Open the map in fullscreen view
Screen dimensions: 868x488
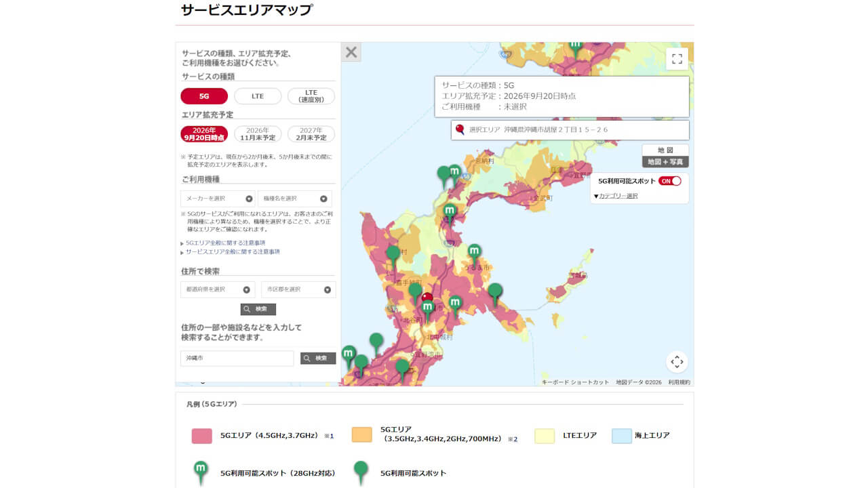coord(677,59)
